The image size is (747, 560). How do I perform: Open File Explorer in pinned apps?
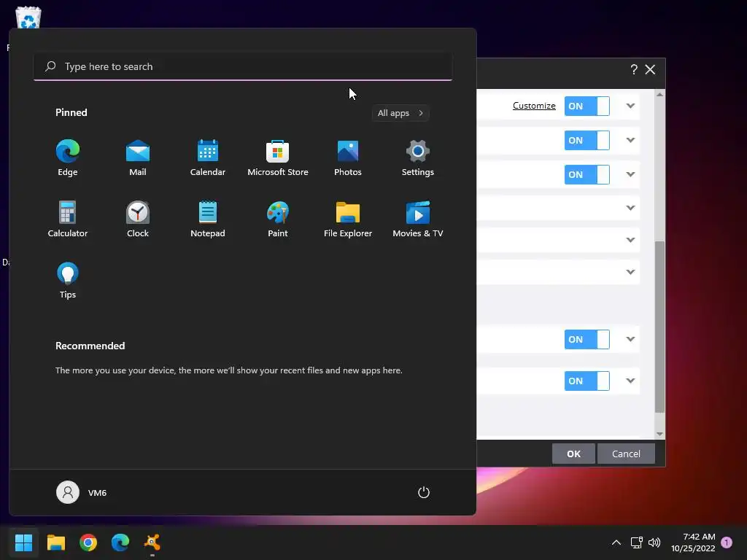(348, 219)
